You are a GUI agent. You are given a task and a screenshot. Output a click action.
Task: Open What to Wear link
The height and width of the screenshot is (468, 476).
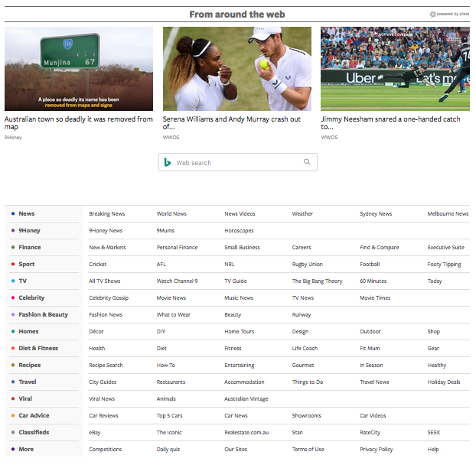click(174, 315)
